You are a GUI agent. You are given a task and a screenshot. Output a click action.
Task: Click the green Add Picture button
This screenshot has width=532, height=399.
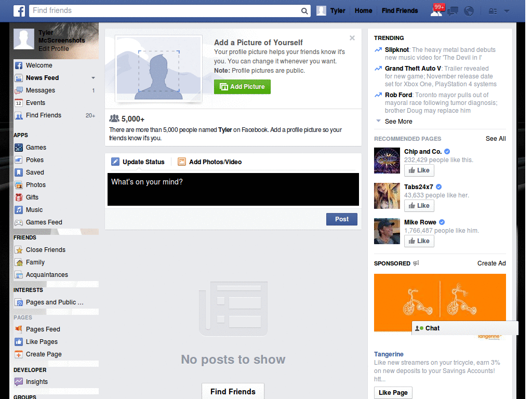[x=242, y=87]
